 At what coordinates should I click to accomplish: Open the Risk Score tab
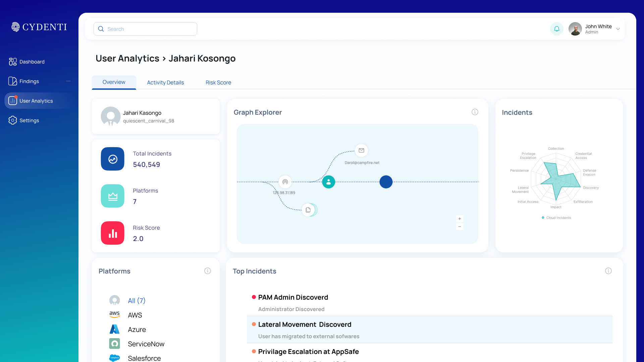pos(218,82)
